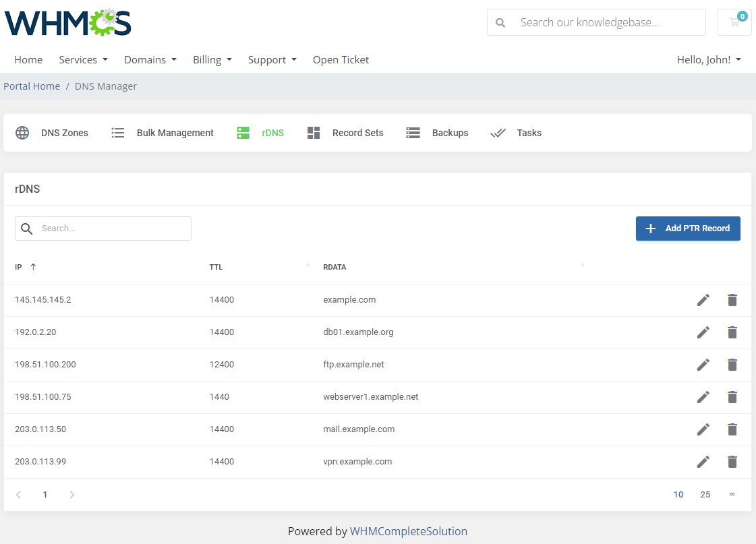Screen dimensions: 756x544
Task: Delete the 145.145.145.2 record
Action: pos(732,300)
